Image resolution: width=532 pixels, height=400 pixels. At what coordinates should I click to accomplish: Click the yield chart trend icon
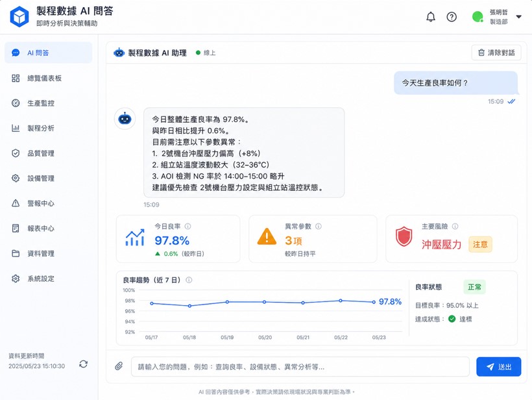[x=135, y=238]
